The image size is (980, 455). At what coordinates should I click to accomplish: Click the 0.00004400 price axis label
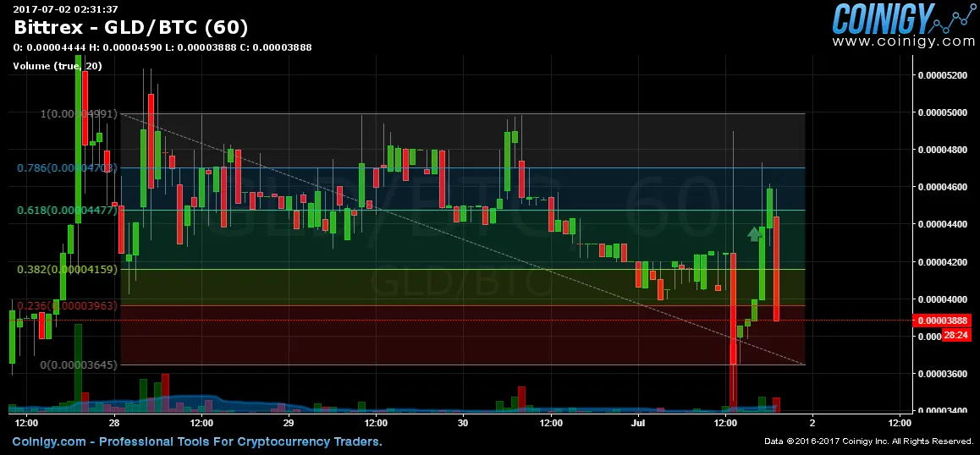(943, 224)
